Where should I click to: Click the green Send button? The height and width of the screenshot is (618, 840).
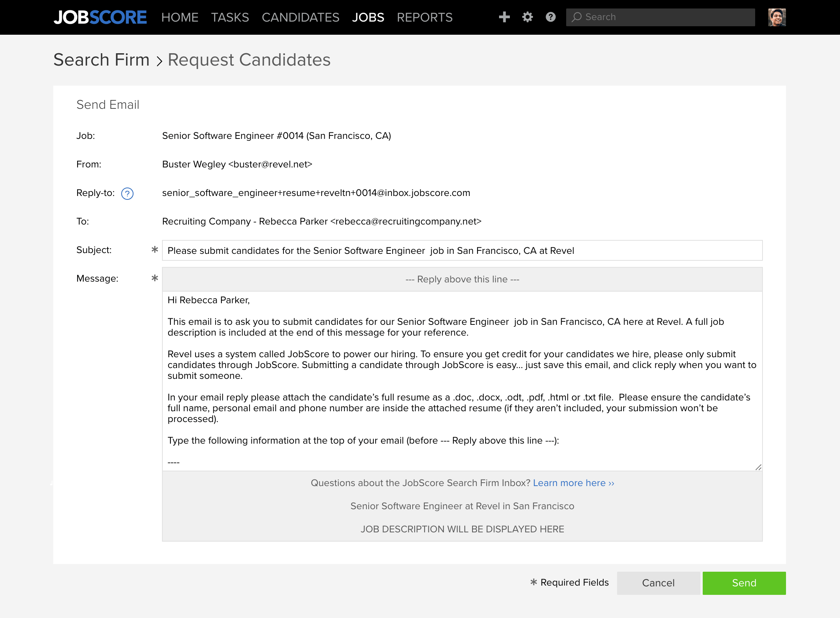(744, 583)
